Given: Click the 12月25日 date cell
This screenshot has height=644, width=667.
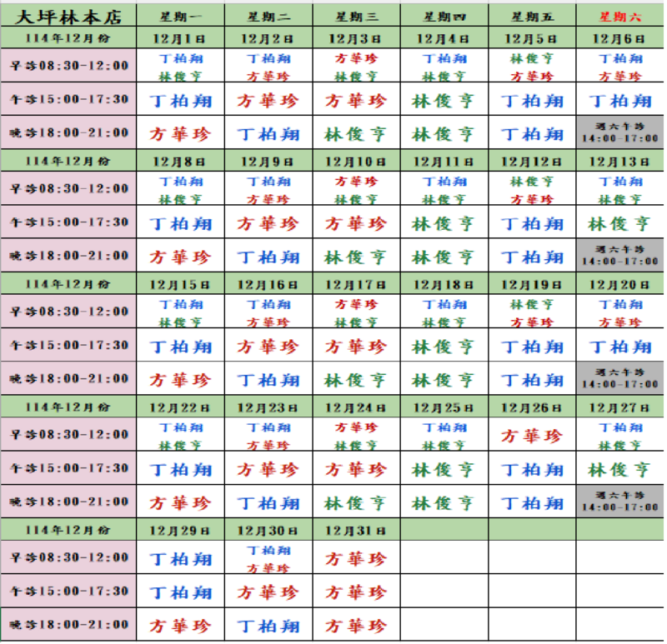Looking at the screenshot, I should (444, 407).
